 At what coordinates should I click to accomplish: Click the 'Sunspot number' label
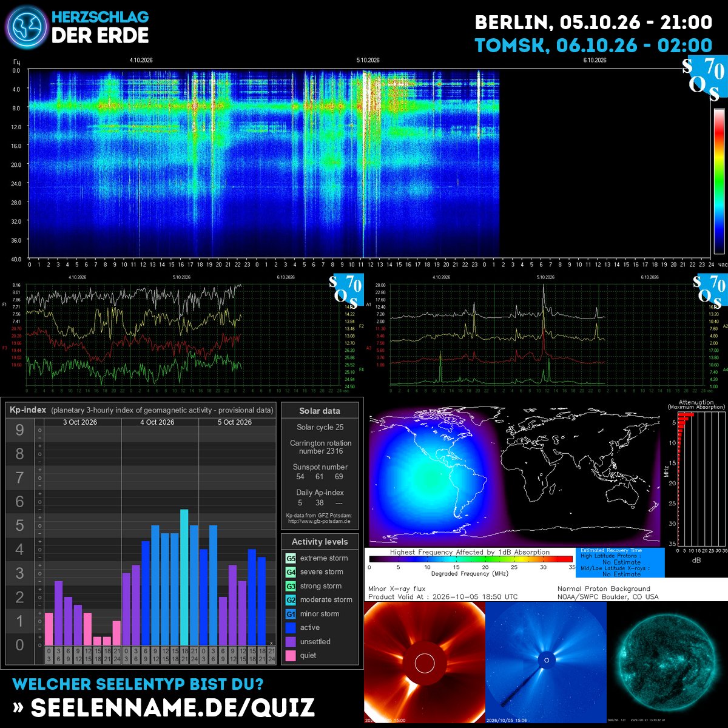pos(320,467)
